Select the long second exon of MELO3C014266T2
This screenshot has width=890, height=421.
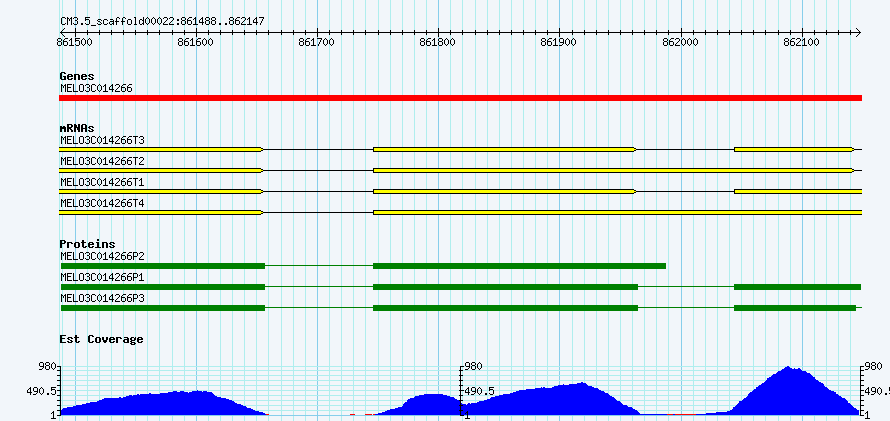coord(614,170)
